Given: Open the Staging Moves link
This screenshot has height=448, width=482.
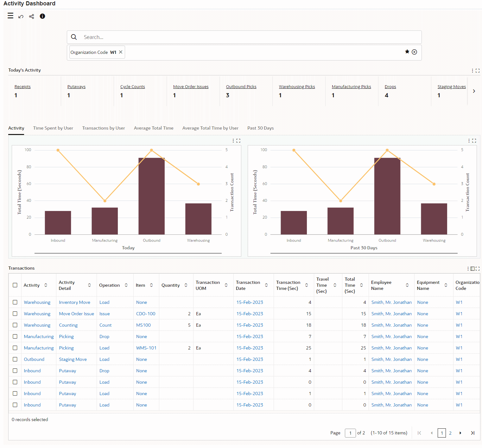Looking at the screenshot, I should coord(452,87).
